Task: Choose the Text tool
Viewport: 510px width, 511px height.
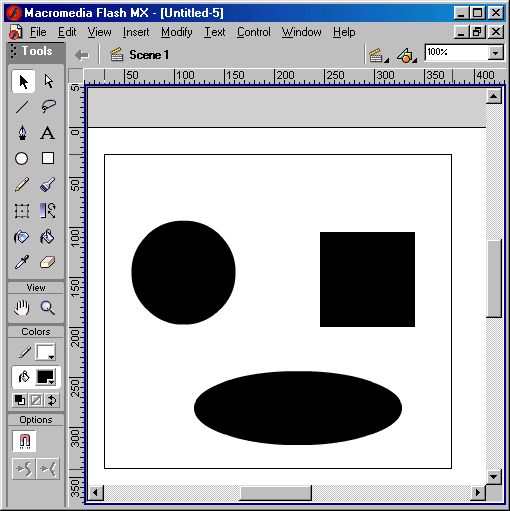Action: tap(48, 132)
